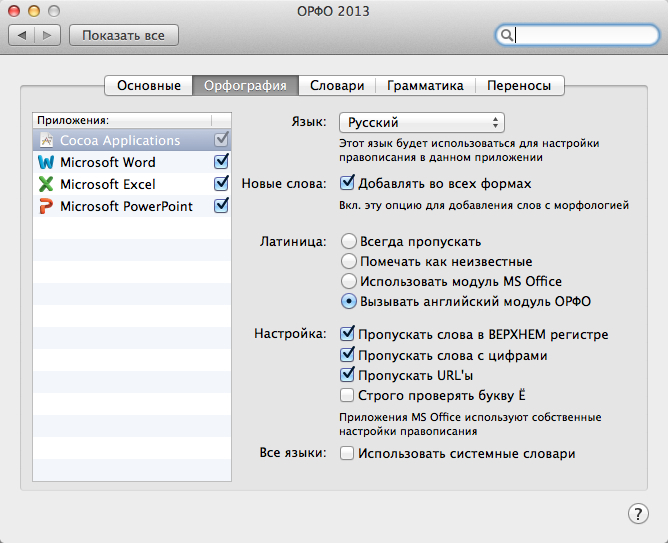Select Всегда пропускать radio button

tap(348, 241)
